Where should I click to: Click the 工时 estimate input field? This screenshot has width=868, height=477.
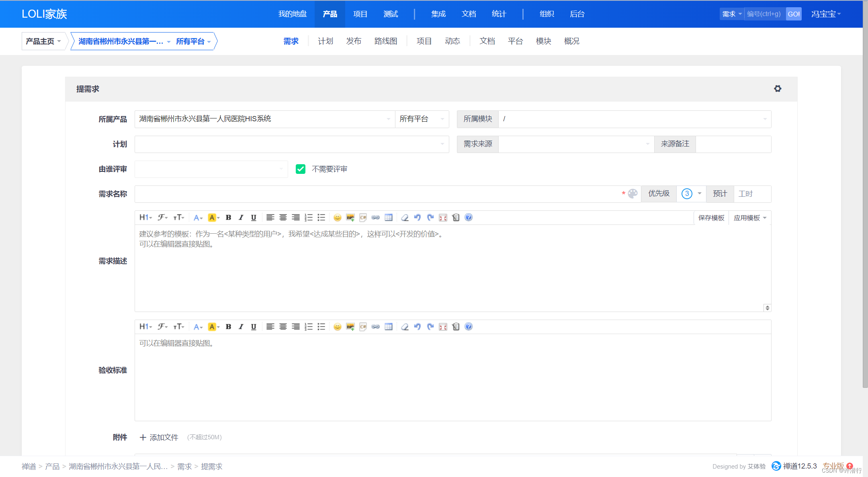(x=752, y=194)
